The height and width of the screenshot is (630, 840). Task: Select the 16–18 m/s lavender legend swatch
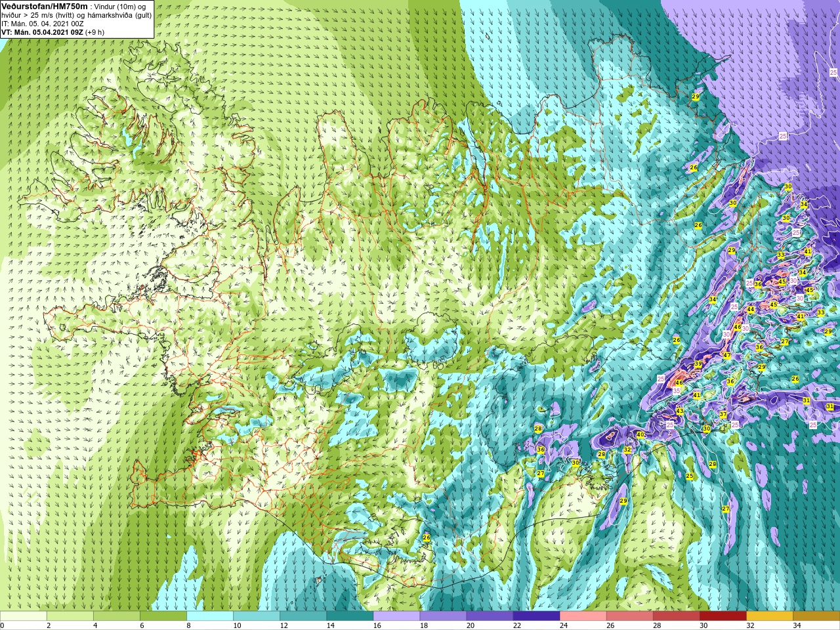pos(396,616)
